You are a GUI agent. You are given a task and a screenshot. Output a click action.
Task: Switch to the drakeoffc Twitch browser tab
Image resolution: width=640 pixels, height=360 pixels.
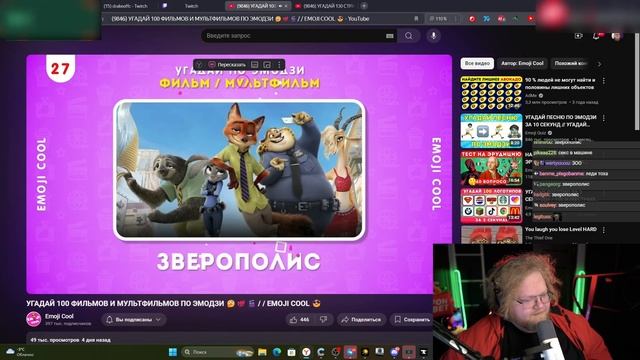point(125,6)
